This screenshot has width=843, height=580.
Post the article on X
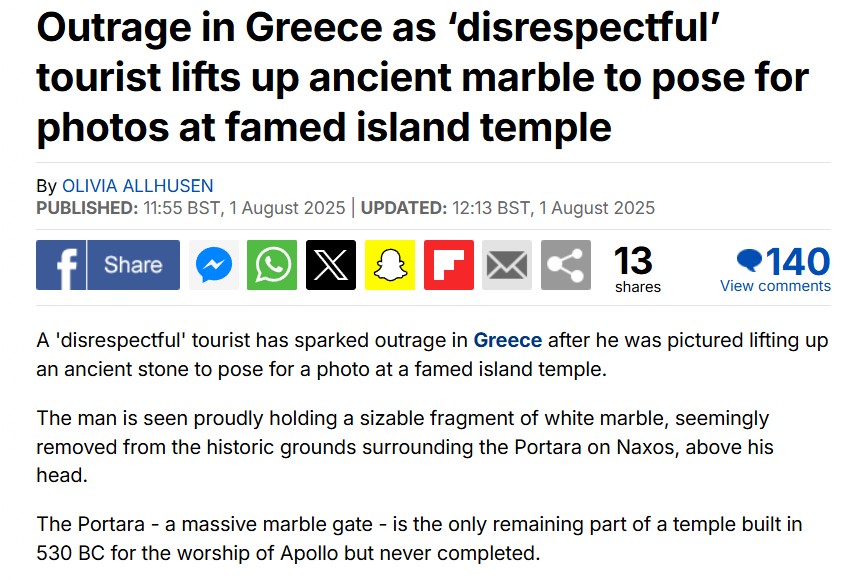[x=331, y=265]
